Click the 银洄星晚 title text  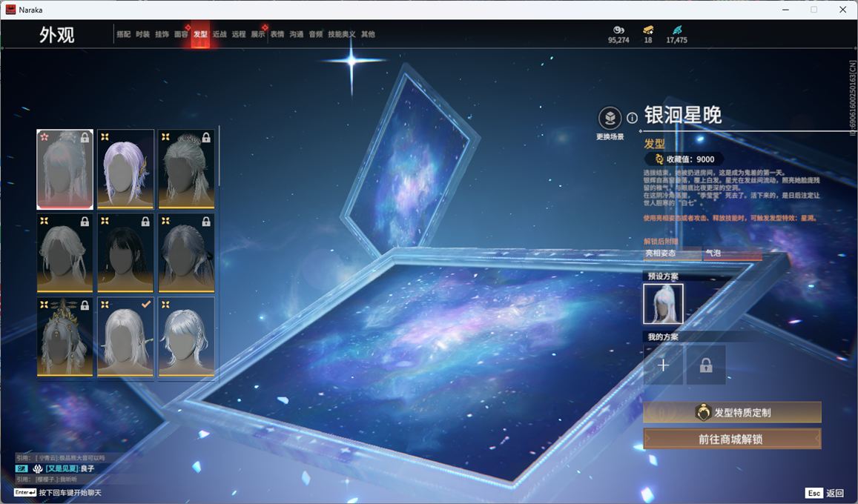(x=683, y=115)
